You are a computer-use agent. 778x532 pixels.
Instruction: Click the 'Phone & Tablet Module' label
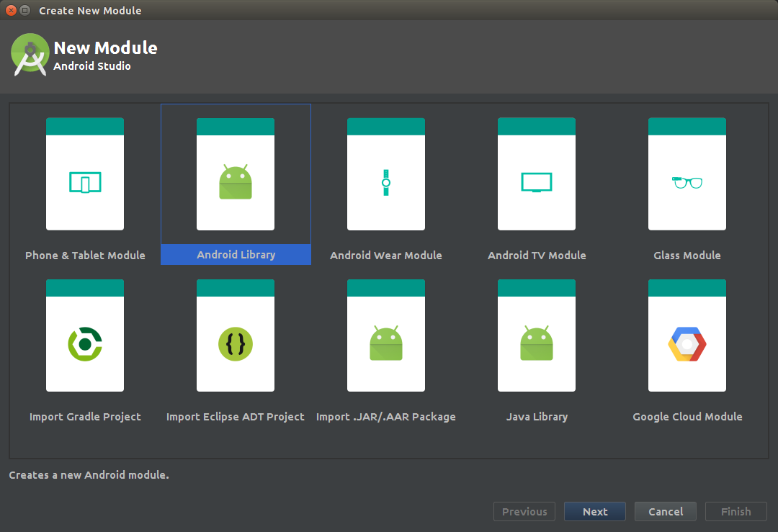85,256
